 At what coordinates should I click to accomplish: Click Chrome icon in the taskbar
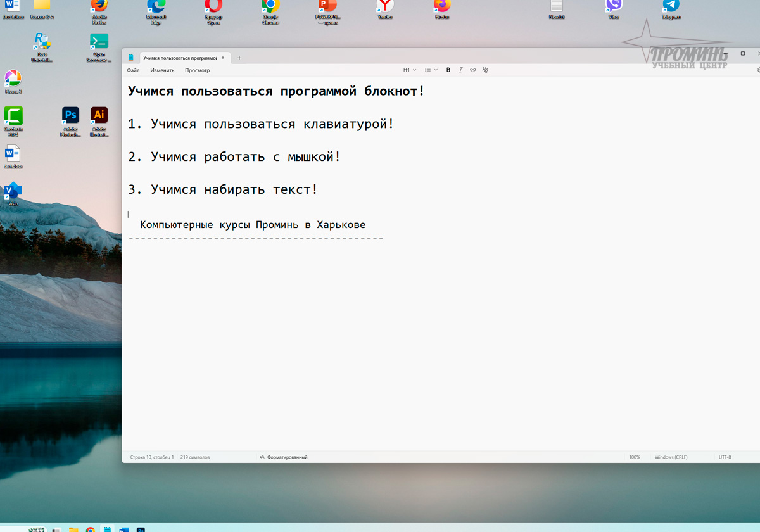(91, 529)
